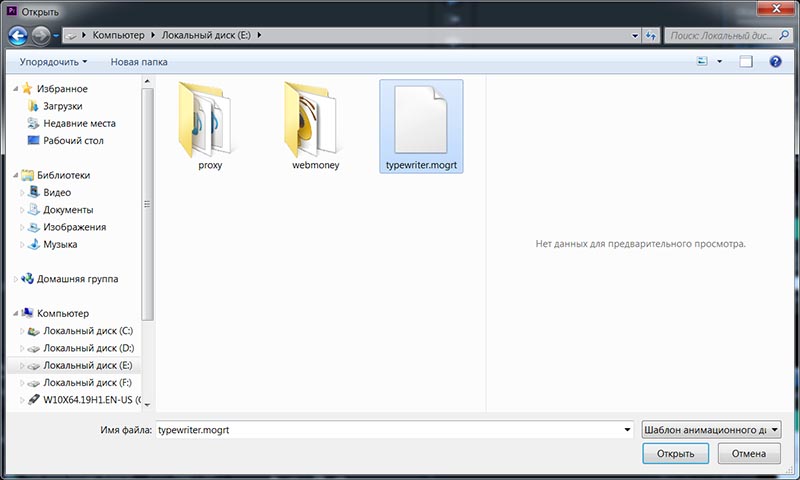The width and height of the screenshot is (800, 480).
Task: Open view options dropdown arrow
Action: coord(719,61)
